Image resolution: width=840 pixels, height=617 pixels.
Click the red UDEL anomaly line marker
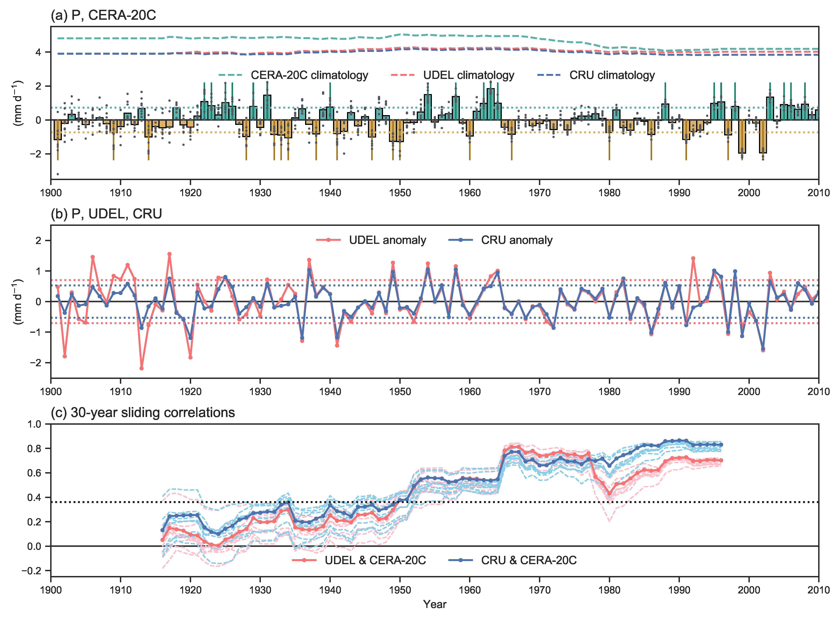tap(328, 240)
